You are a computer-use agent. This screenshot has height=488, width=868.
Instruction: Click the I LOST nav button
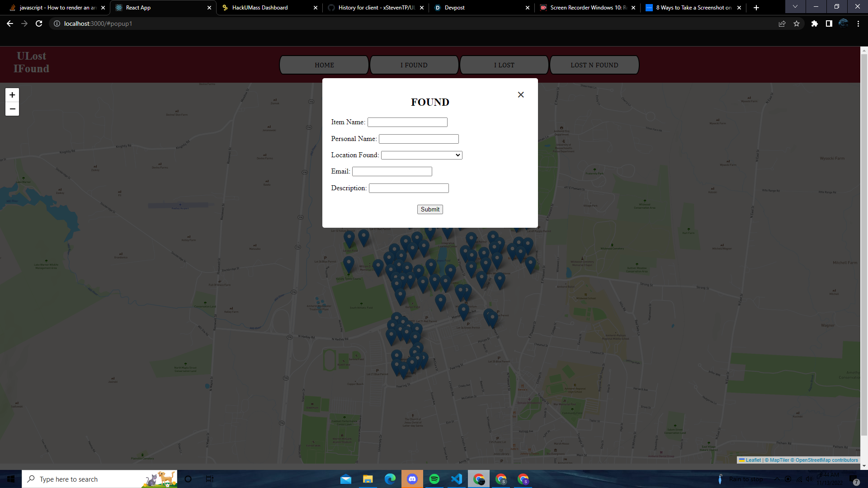[504, 65]
